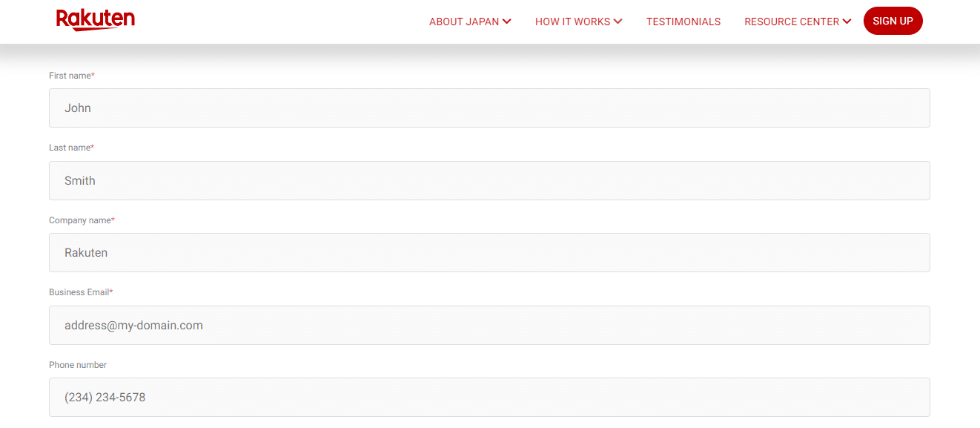Focus the Phone number input field
Viewport: 980px width, 428px height.
[489, 398]
